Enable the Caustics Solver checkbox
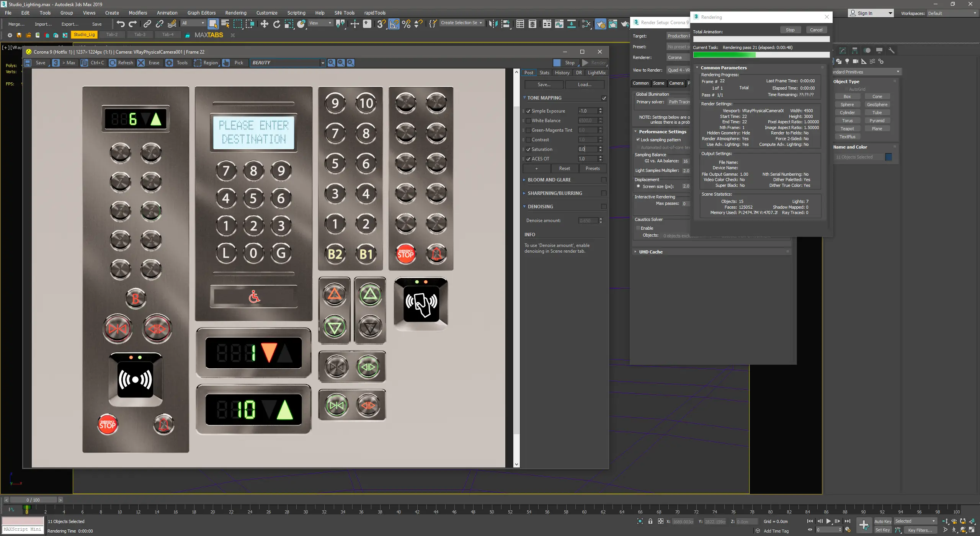Image resolution: width=980 pixels, height=536 pixels. tap(638, 228)
